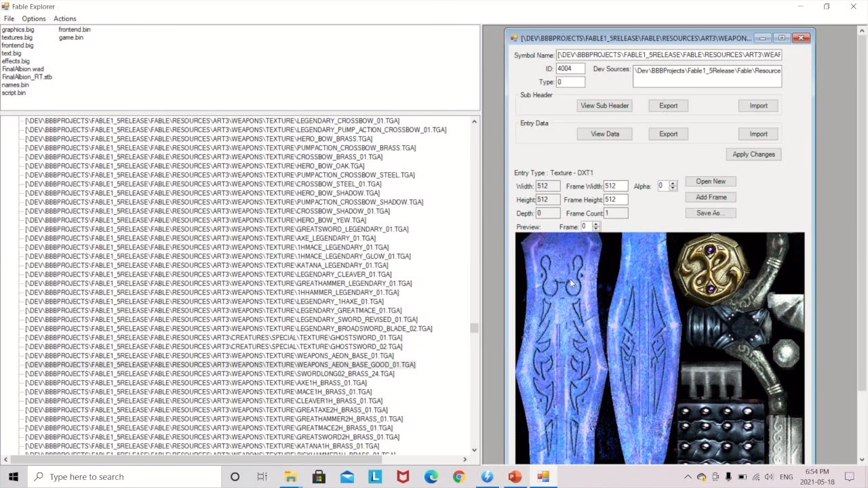
Task: Open PowerPoint from the taskbar
Action: (515, 476)
